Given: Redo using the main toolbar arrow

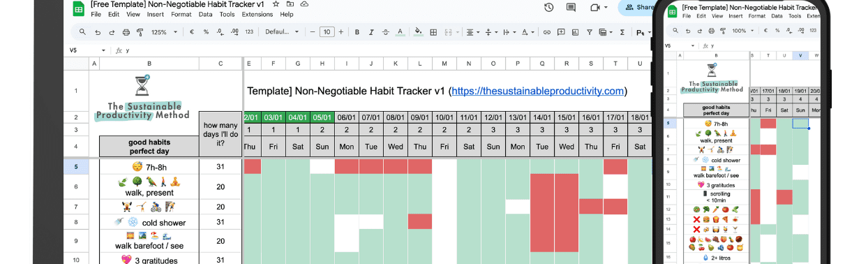Looking at the screenshot, I should click(x=112, y=32).
